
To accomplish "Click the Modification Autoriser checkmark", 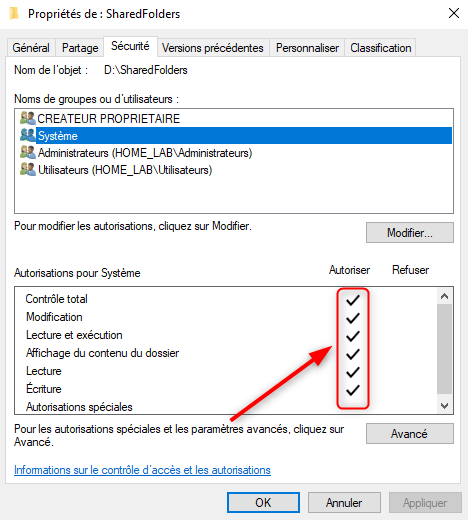I will click(353, 318).
